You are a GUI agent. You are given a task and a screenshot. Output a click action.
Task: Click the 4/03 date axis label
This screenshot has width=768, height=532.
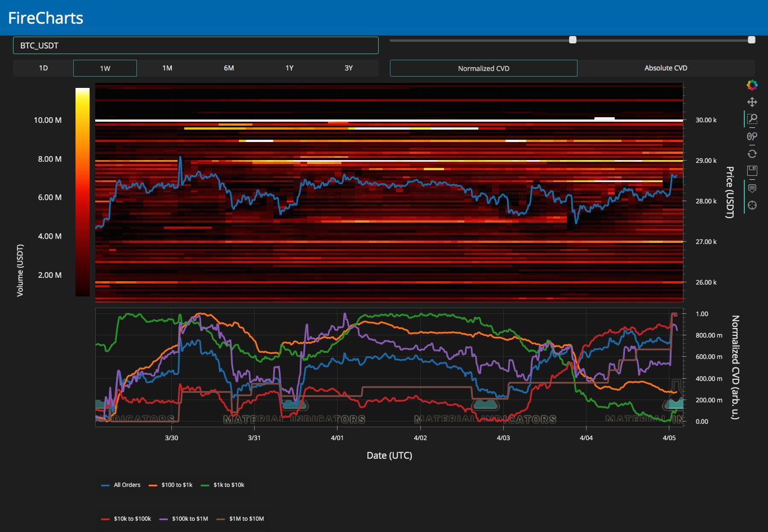coord(503,438)
